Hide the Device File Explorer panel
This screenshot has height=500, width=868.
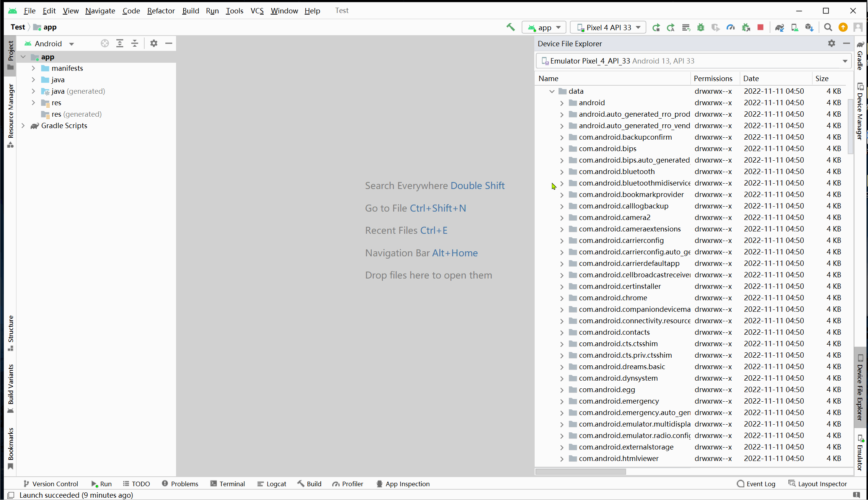[847, 44]
